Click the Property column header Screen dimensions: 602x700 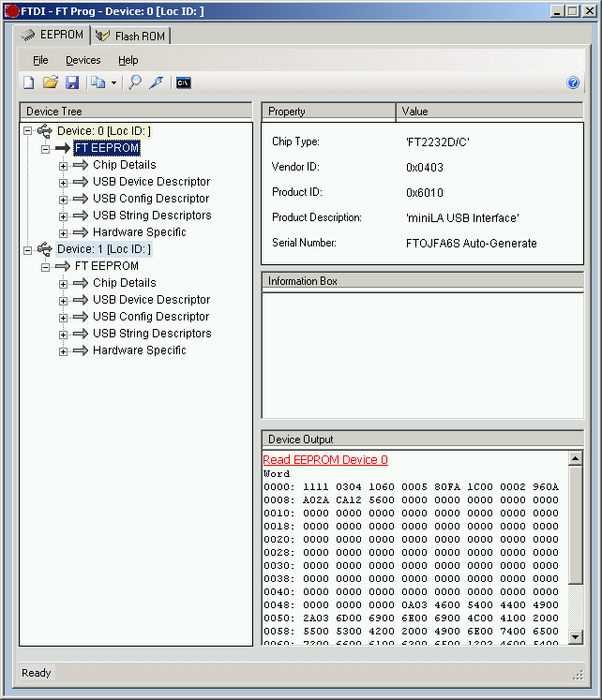[328, 112]
